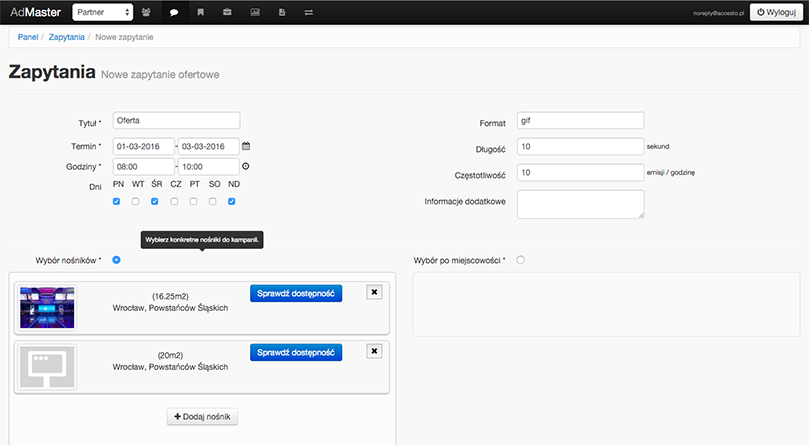Click the start hour field 08:00
Viewport: 809px width, 445px height.
pos(144,167)
